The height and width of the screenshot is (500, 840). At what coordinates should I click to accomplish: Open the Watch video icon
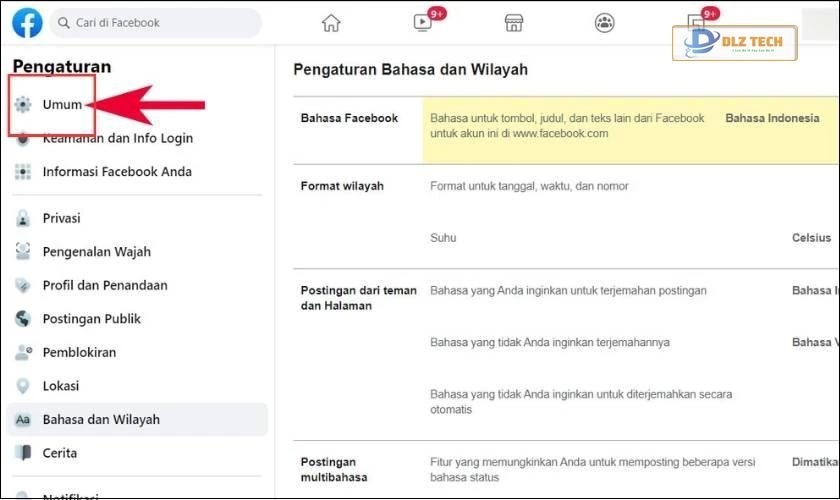click(422, 23)
